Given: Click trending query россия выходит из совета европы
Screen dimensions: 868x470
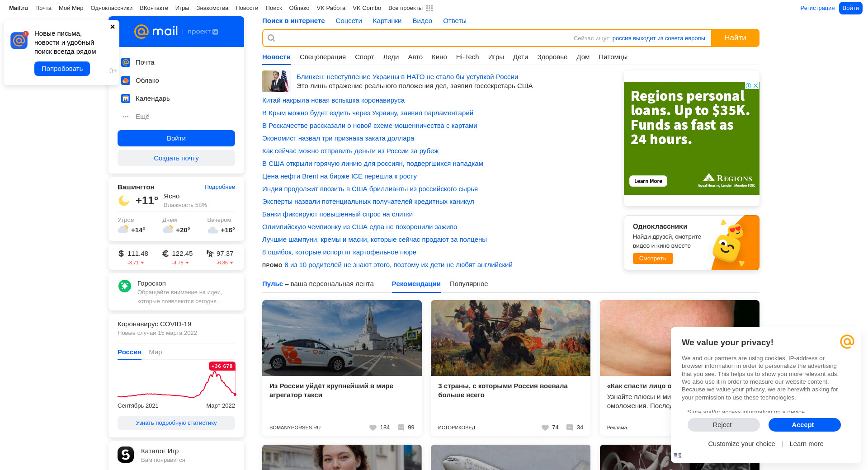Looking at the screenshot, I should [659, 38].
